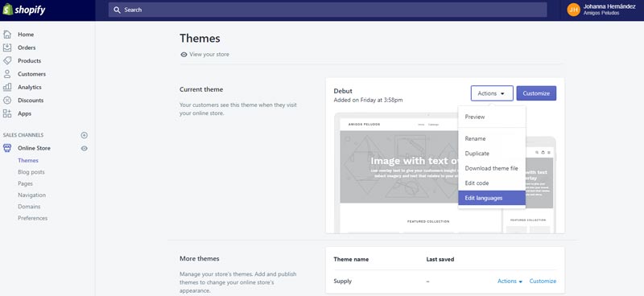Click the Debut mobile preview thumbnail
The width and height of the screenshot is (644, 296).
click(x=530, y=185)
